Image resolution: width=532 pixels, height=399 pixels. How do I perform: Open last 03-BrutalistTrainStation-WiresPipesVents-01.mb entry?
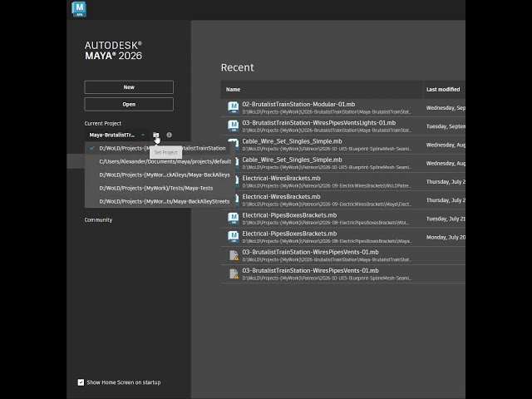coord(342,273)
